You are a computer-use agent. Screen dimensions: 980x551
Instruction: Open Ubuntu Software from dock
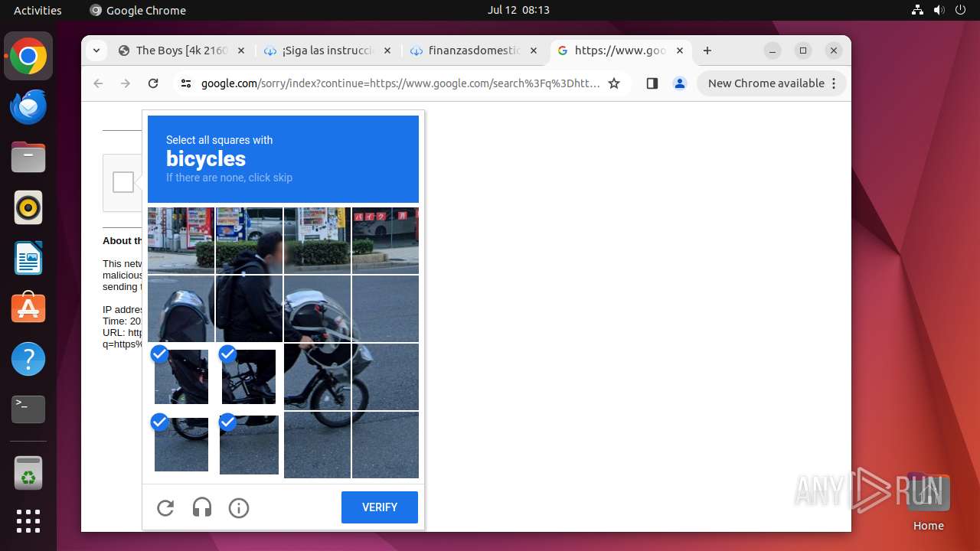coord(28,308)
